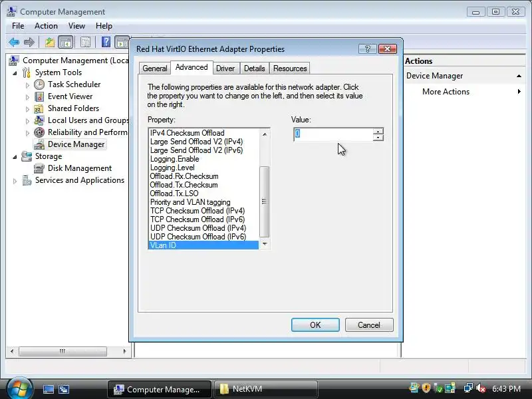Viewport: 532px width, 399px height.
Task: Click the console tree horizontal scrollbar thumb
Action: pyautogui.click(x=63, y=351)
